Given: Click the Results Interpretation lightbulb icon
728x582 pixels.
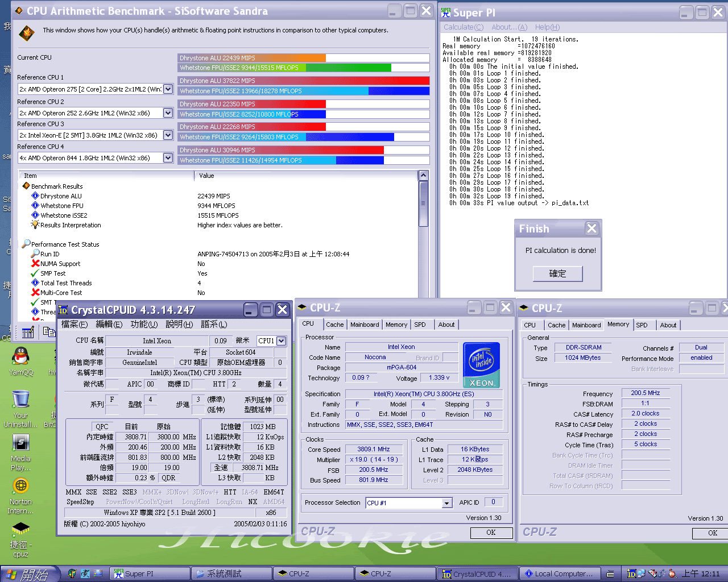Looking at the screenshot, I should (x=35, y=225).
